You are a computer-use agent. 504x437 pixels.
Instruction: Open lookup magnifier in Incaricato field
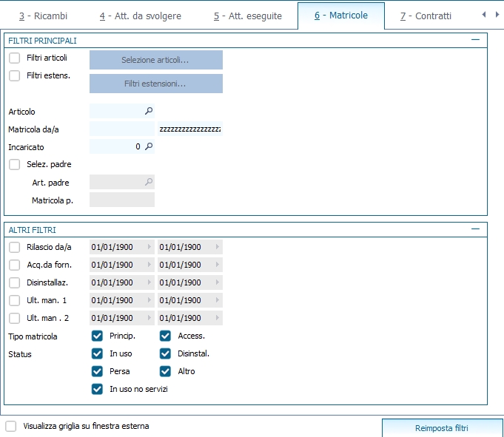click(149, 146)
